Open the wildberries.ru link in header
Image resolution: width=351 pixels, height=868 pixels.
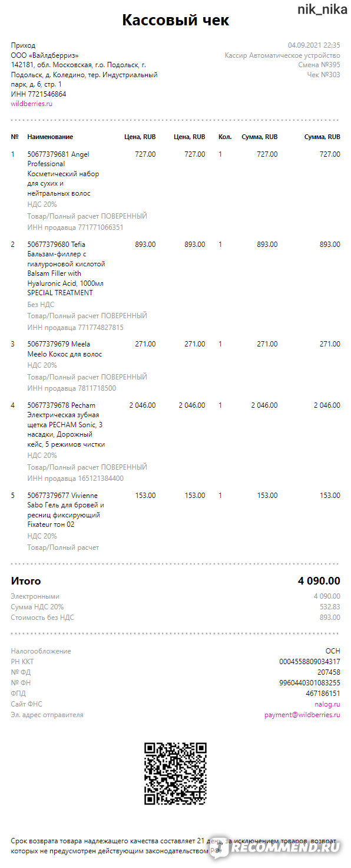pos(32,104)
